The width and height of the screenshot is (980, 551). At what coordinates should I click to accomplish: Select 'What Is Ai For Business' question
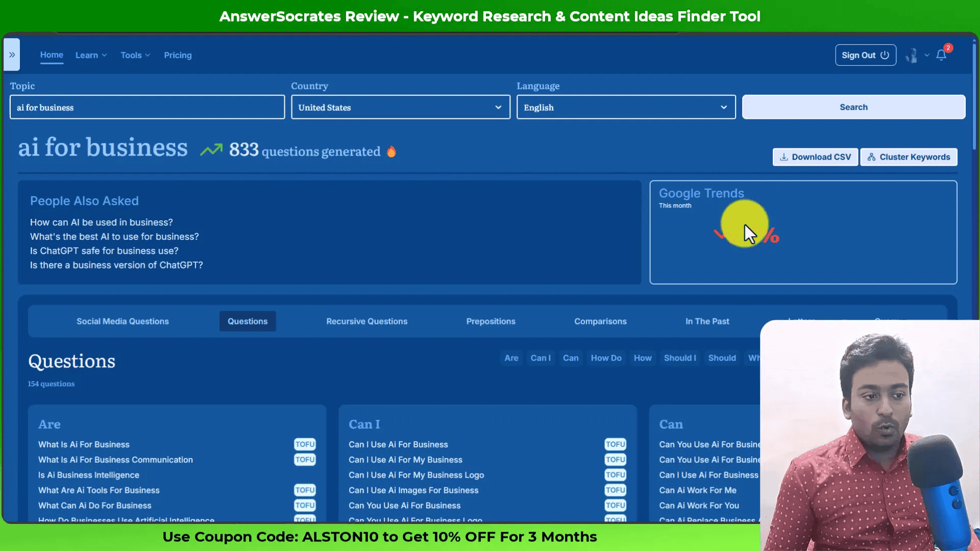click(x=84, y=444)
